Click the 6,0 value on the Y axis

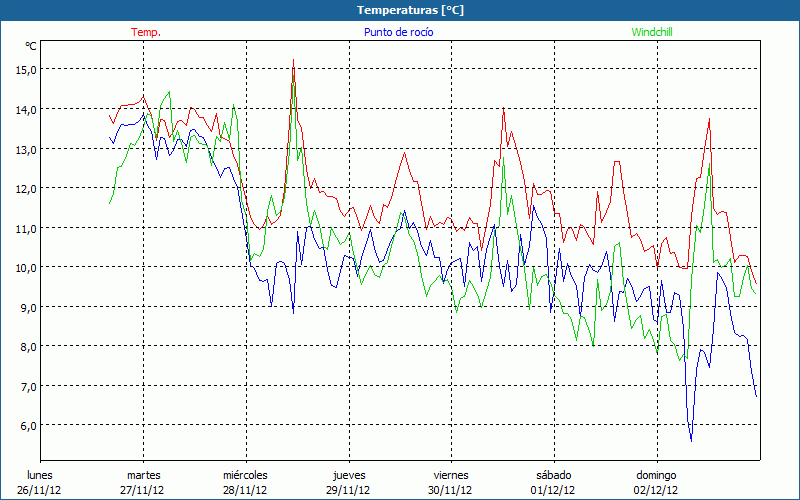pos(28,425)
